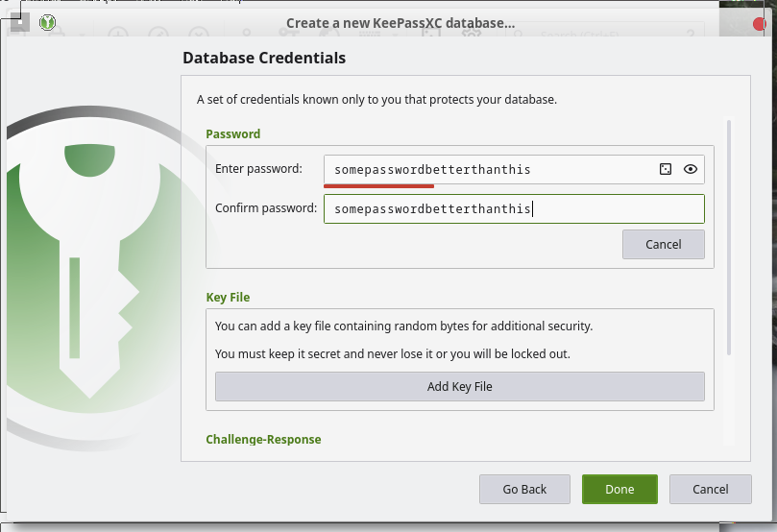The image size is (777, 532).
Task: Click the Database Credentials title
Action: (264, 58)
